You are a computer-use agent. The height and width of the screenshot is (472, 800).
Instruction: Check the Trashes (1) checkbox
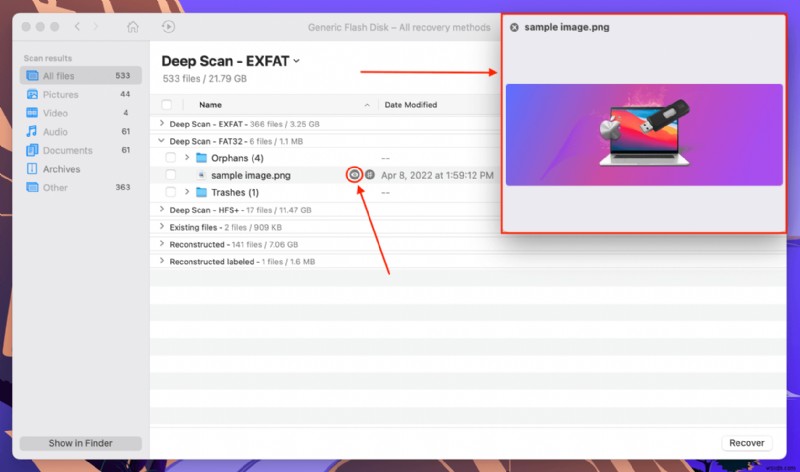pyautogui.click(x=170, y=192)
